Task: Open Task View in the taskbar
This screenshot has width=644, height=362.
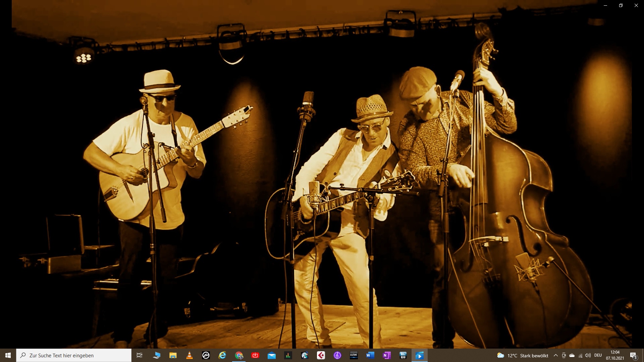Action: (140, 355)
